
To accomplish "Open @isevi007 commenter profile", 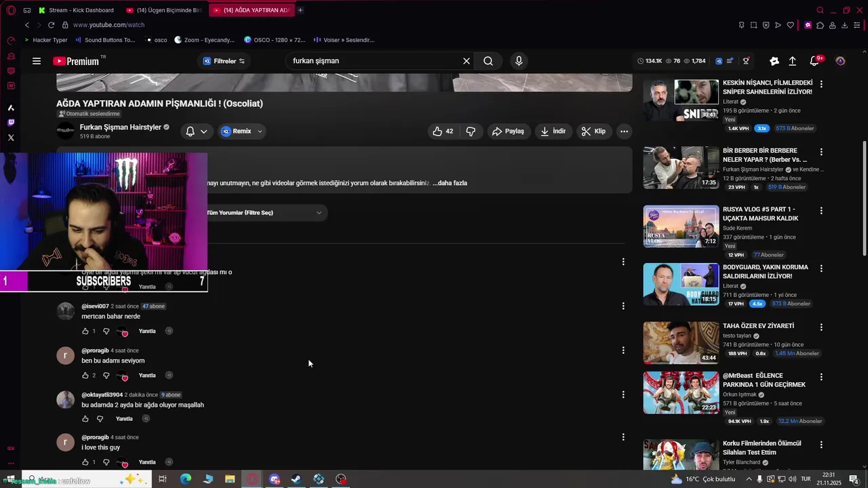I will [x=95, y=306].
